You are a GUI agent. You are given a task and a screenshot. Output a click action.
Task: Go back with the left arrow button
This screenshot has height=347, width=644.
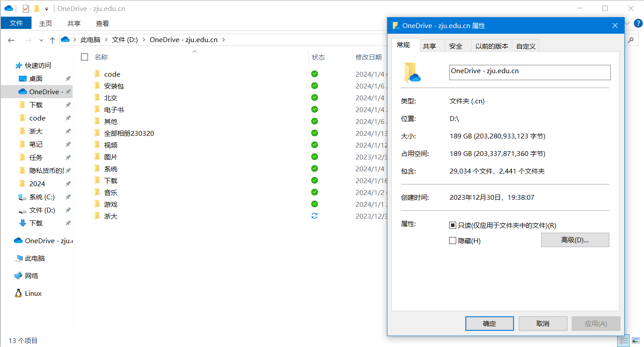[x=11, y=40]
